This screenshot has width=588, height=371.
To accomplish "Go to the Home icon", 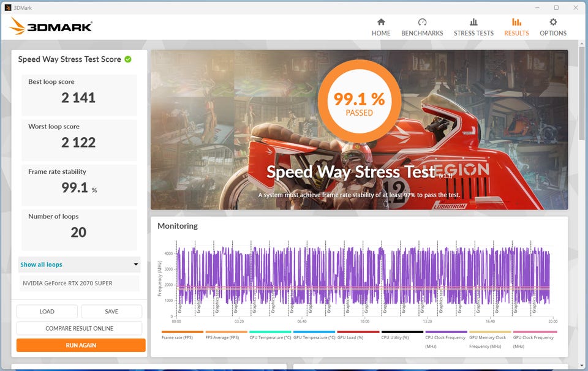I will (x=381, y=22).
